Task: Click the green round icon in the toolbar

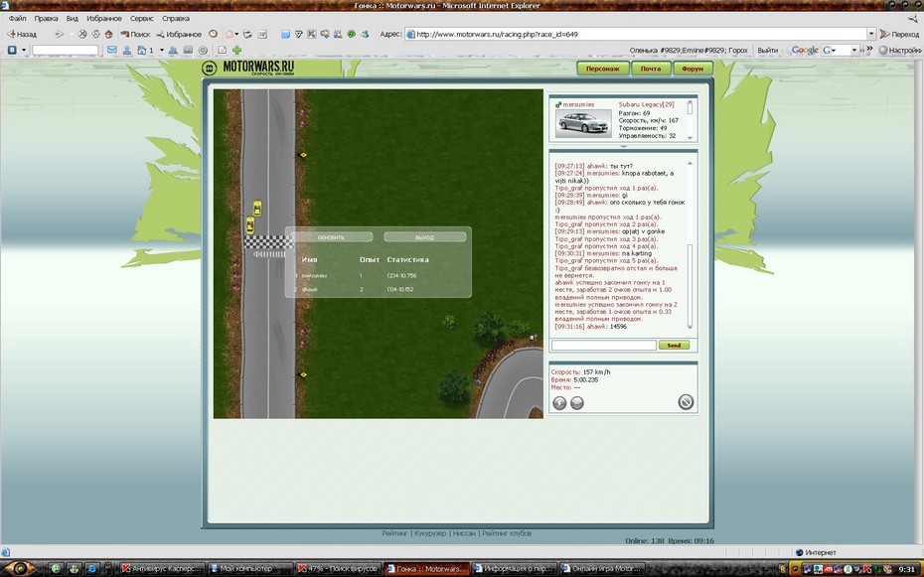Action: click(351, 34)
